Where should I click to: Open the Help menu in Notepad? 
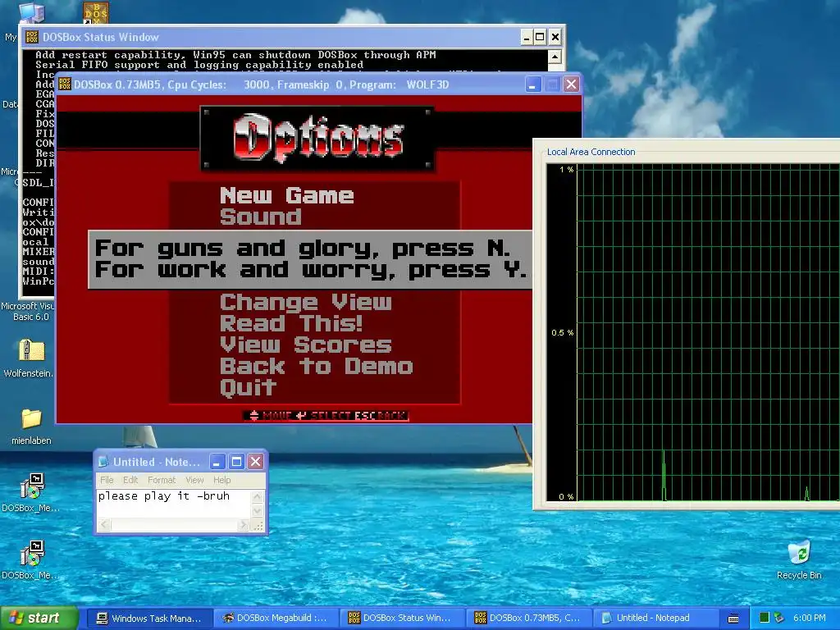(x=221, y=480)
